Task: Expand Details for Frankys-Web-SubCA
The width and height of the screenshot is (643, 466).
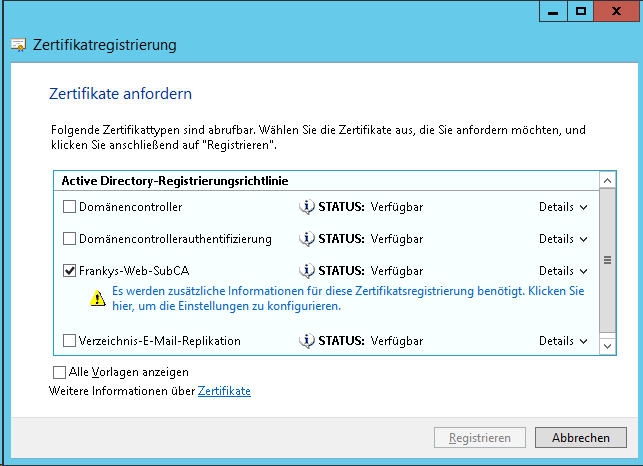Action: point(563,271)
